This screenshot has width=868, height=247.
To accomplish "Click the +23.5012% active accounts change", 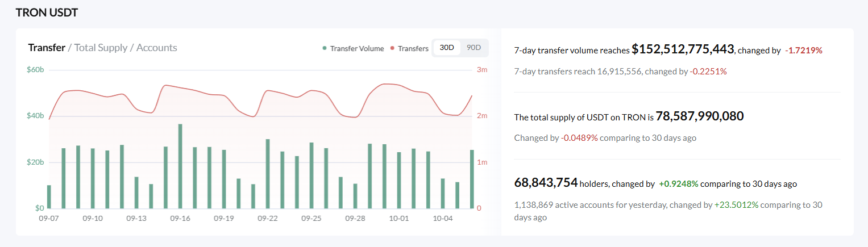I will point(736,204).
